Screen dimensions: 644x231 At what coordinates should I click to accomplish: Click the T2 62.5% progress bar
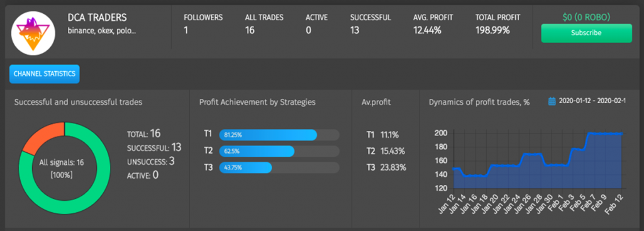[279, 151]
